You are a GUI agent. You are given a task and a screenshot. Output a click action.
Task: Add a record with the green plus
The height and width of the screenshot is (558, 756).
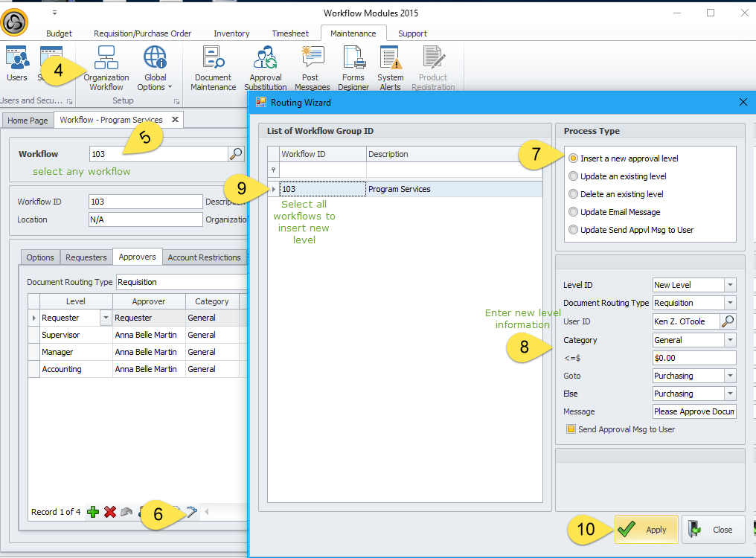93,512
